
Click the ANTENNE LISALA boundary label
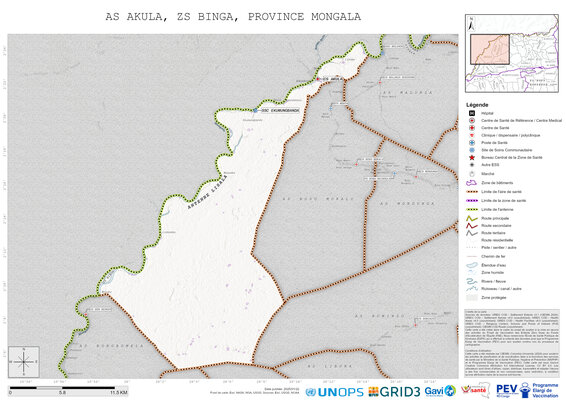click(208, 192)
